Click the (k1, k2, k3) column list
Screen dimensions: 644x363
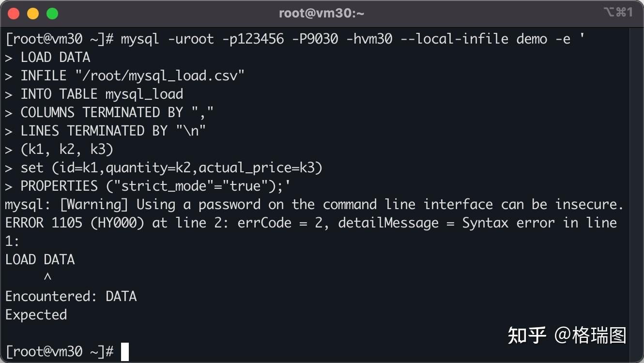[67, 149]
